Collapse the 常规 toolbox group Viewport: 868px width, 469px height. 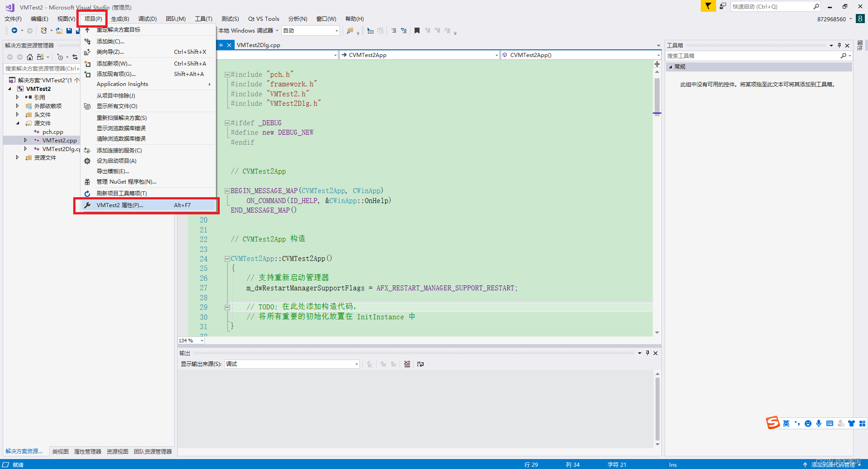coord(670,66)
